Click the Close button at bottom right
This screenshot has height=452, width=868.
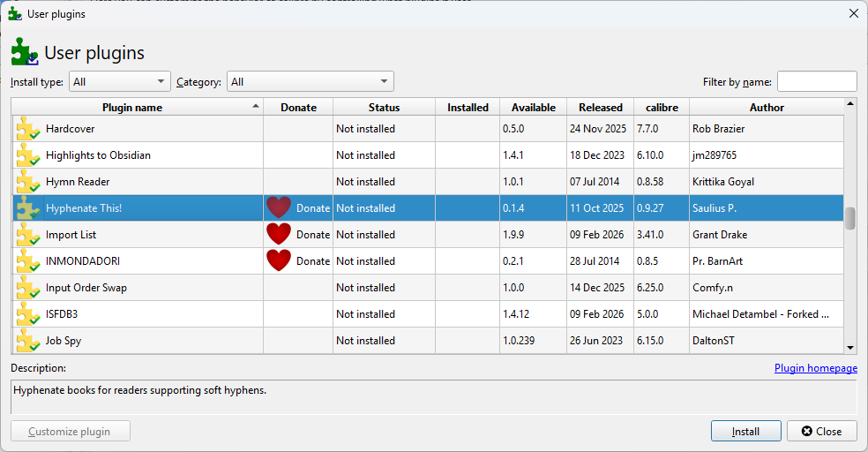[821, 432]
